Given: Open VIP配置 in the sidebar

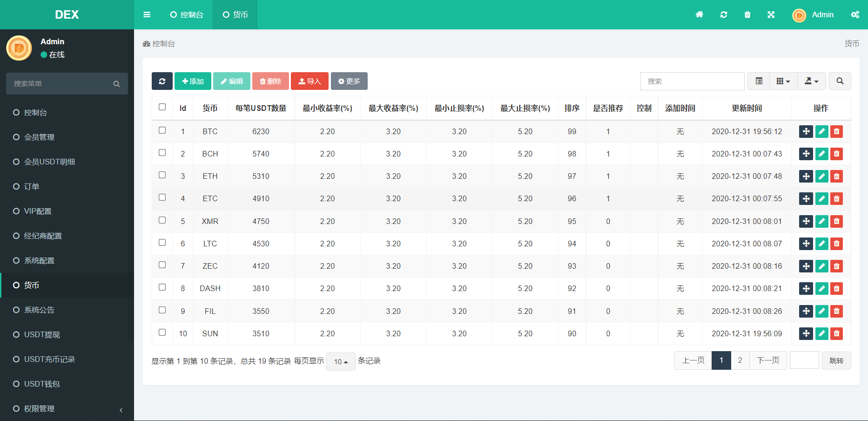Looking at the screenshot, I should pos(67,211).
